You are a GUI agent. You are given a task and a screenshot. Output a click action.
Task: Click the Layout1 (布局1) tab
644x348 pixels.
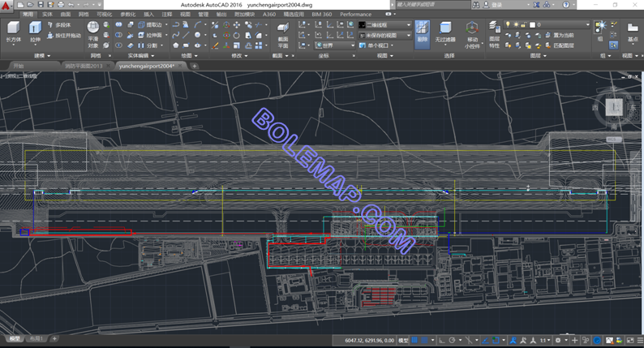click(x=36, y=338)
